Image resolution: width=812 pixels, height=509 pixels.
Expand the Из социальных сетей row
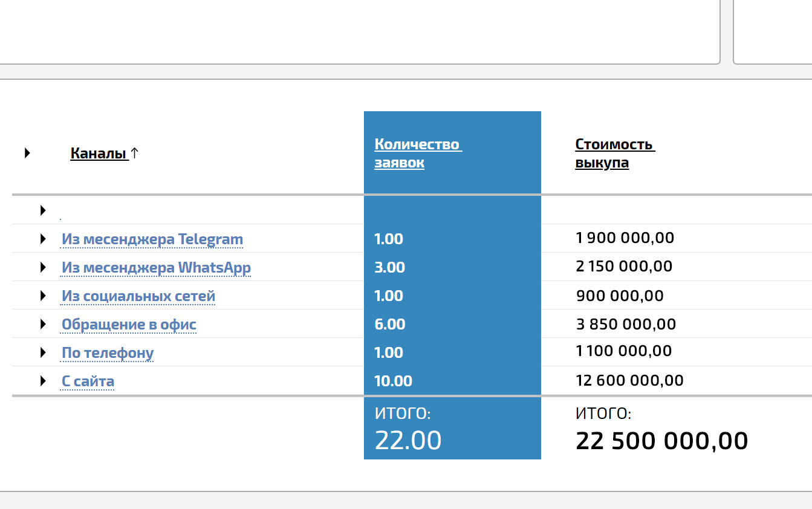(43, 296)
